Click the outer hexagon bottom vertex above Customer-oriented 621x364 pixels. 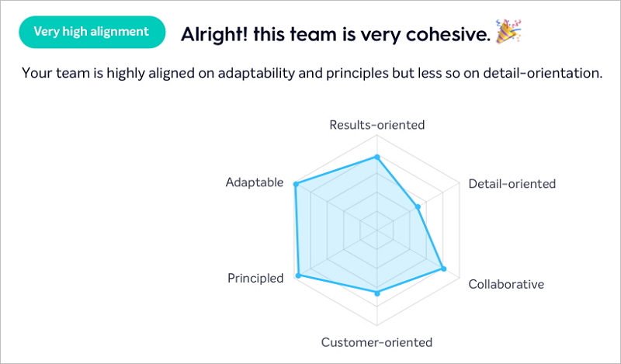click(x=377, y=325)
